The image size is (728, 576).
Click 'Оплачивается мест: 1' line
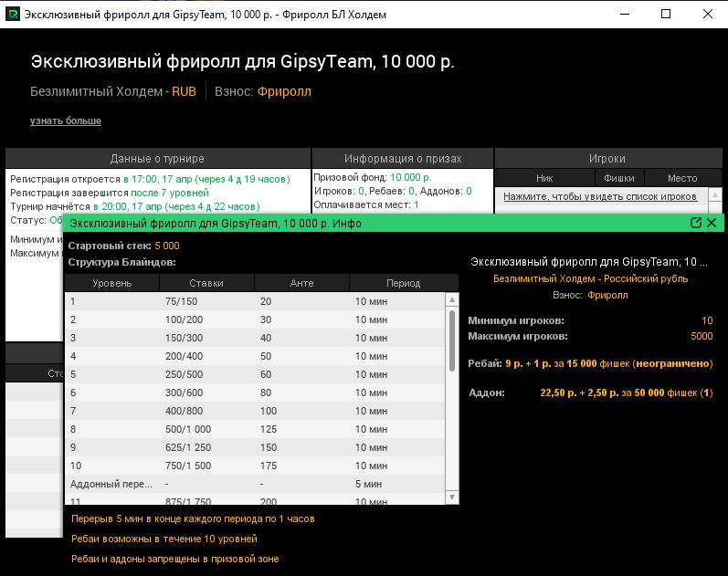pos(366,204)
